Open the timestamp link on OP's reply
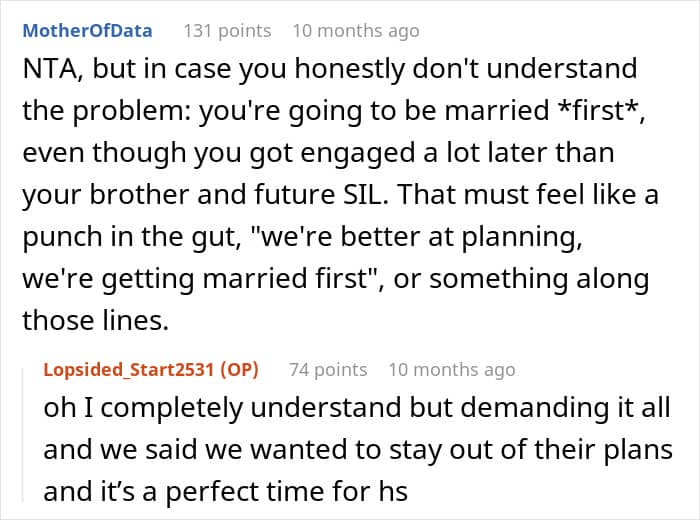Viewport: 700px width, 520px height. point(452,370)
